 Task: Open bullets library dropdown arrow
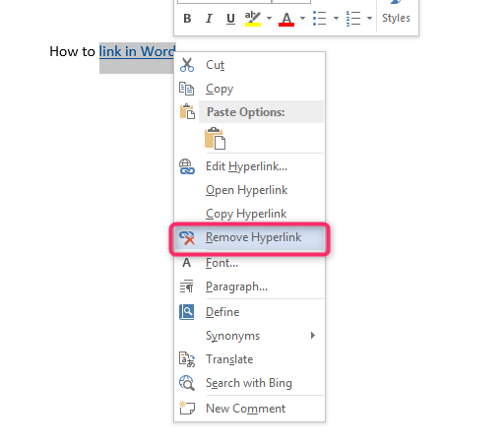coord(336,19)
